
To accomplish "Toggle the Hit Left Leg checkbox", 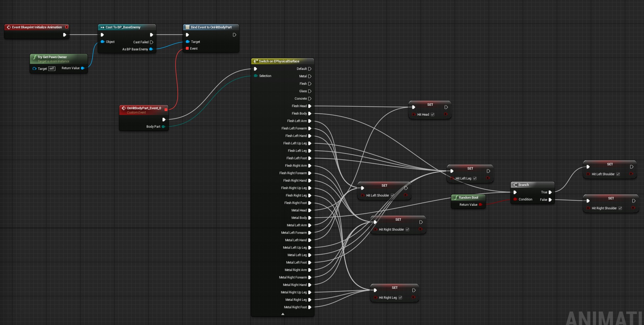I will [475, 178].
